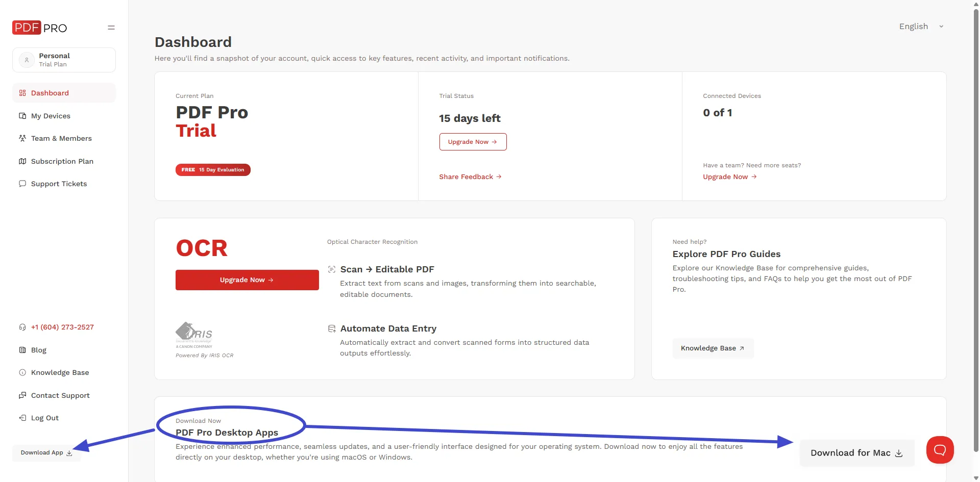Screen dimensions: 980x482
Task: Click the Automate Data Entry icon
Action: point(332,328)
